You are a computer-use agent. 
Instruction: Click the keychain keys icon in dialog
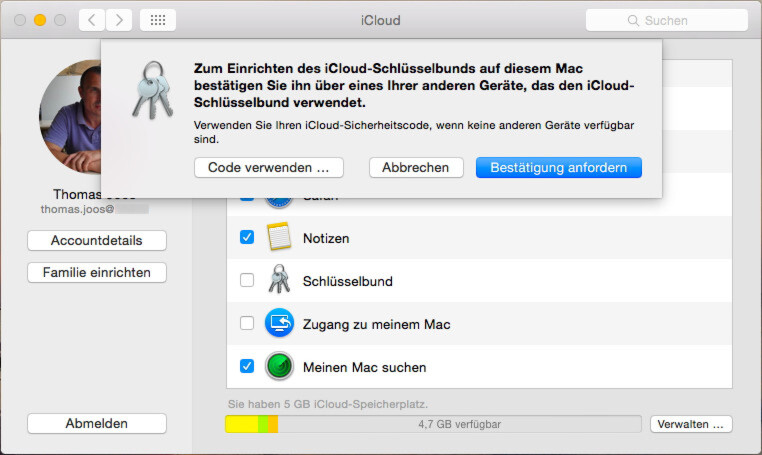click(x=153, y=90)
